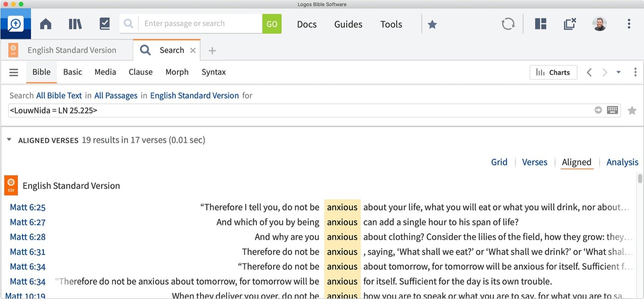Click highlighted anxious in Matt 6:28 row
The image size is (644, 299).
(x=342, y=237)
